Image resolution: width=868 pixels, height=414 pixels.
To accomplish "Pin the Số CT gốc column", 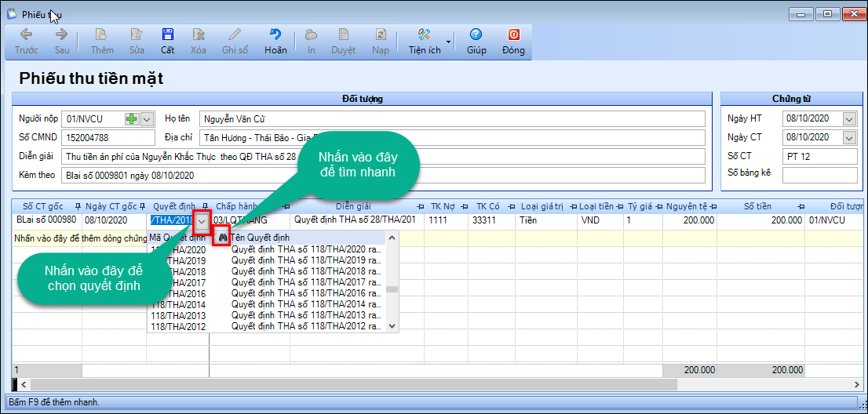I will point(78,207).
